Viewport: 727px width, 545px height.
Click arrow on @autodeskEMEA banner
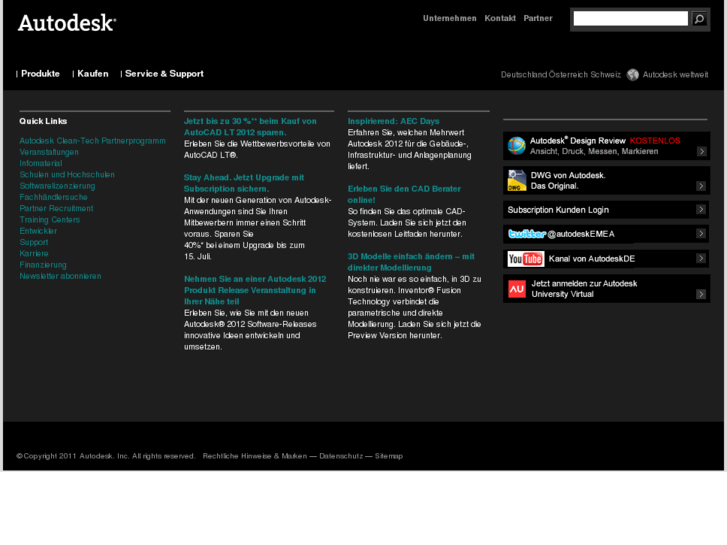pyautogui.click(x=701, y=233)
